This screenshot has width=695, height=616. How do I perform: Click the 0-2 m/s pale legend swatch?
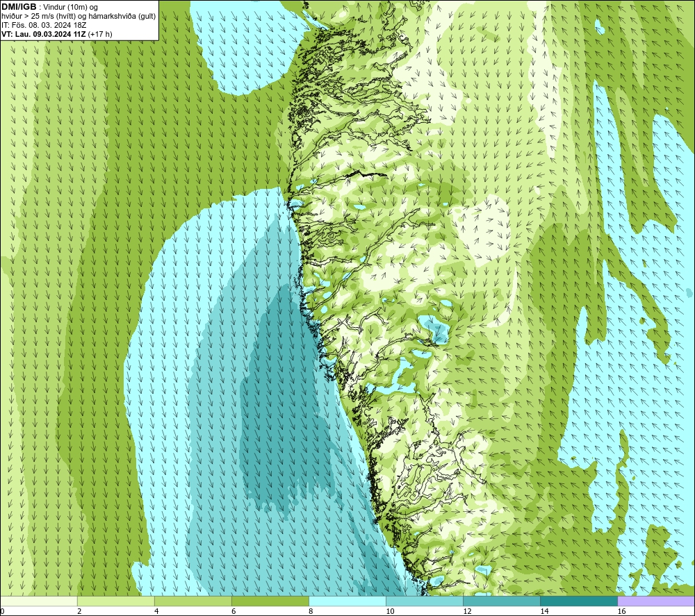39,601
